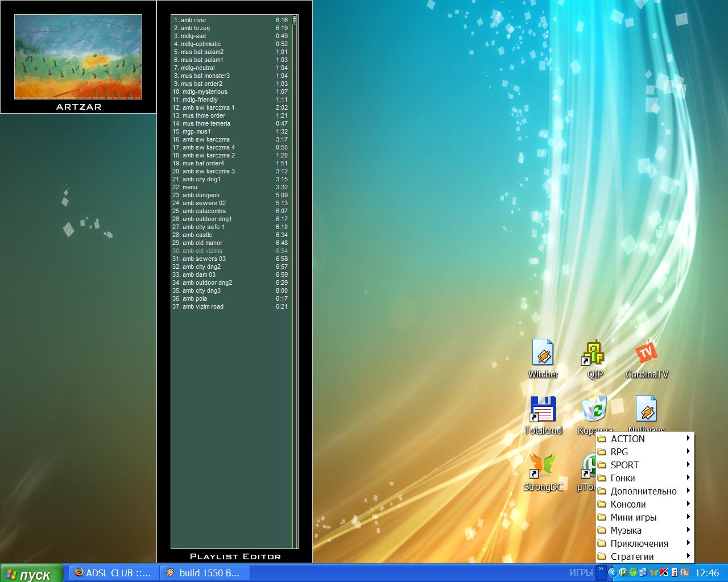
Task: Open the StrongDC desktop shortcut
Action: (543, 466)
